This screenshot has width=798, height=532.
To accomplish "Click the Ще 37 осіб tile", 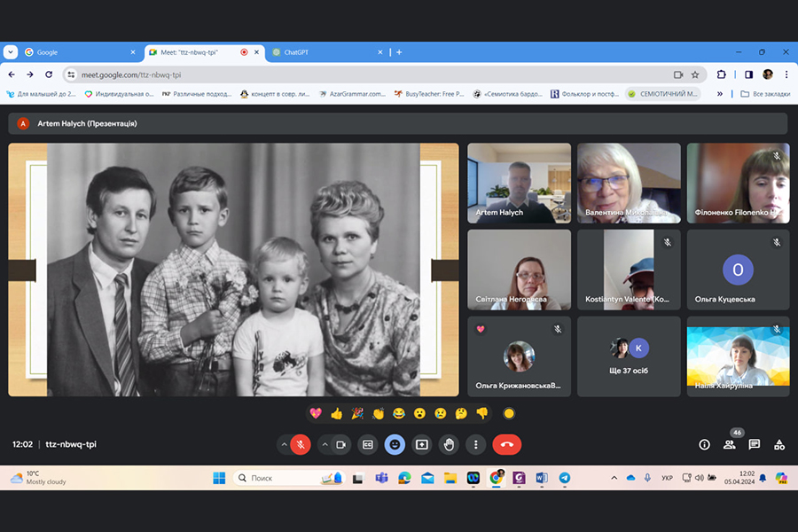I will (629, 356).
